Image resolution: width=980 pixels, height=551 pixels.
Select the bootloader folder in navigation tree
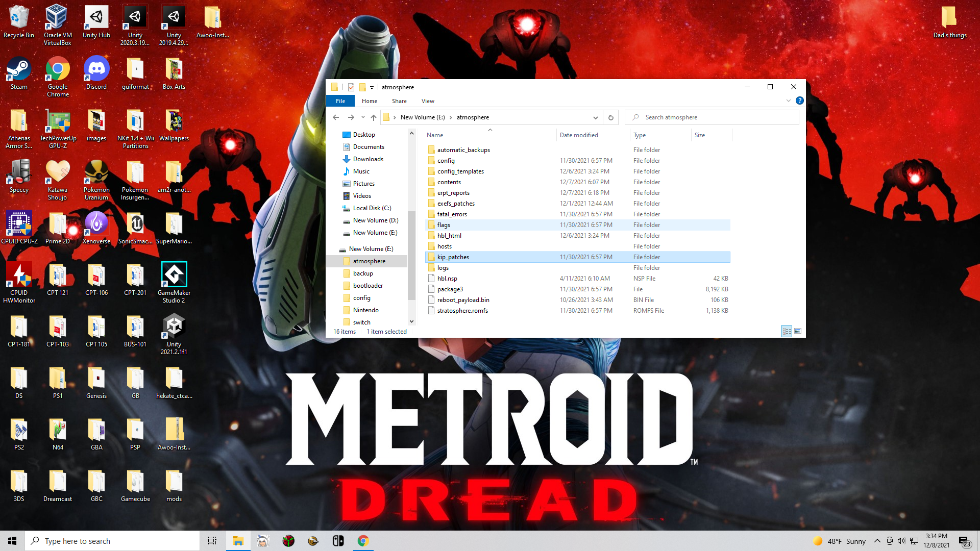[x=367, y=286]
